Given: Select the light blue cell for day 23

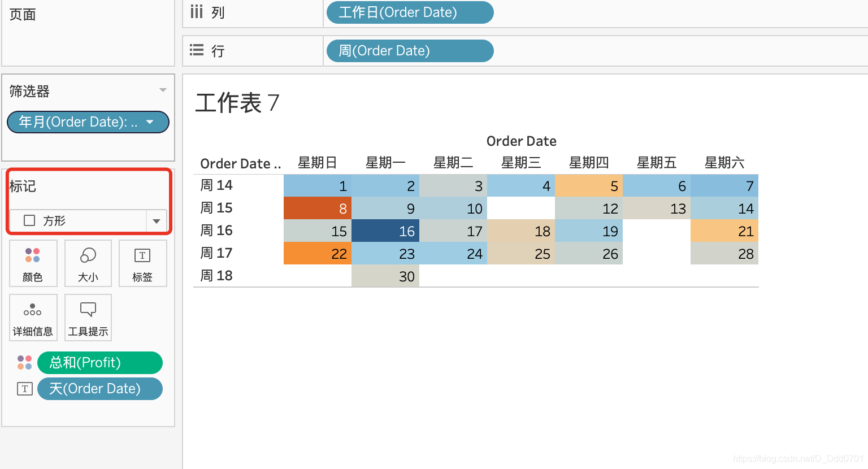Looking at the screenshot, I should point(385,253).
